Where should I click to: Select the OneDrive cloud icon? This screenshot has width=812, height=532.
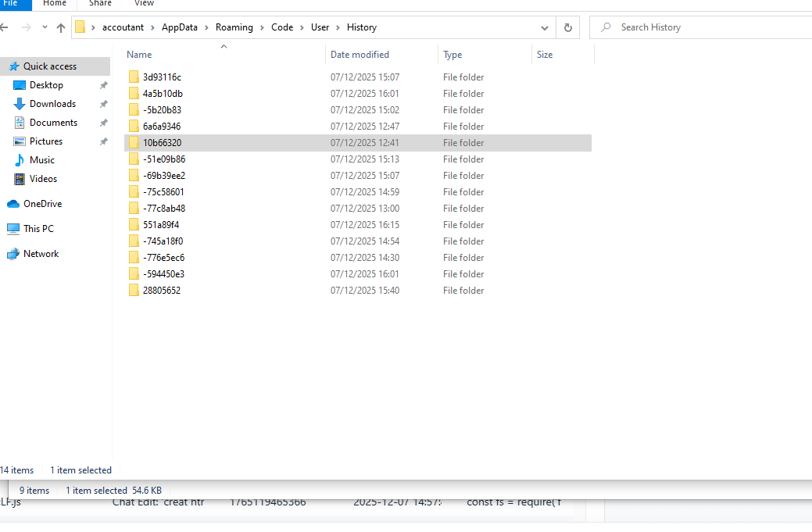[x=13, y=204]
